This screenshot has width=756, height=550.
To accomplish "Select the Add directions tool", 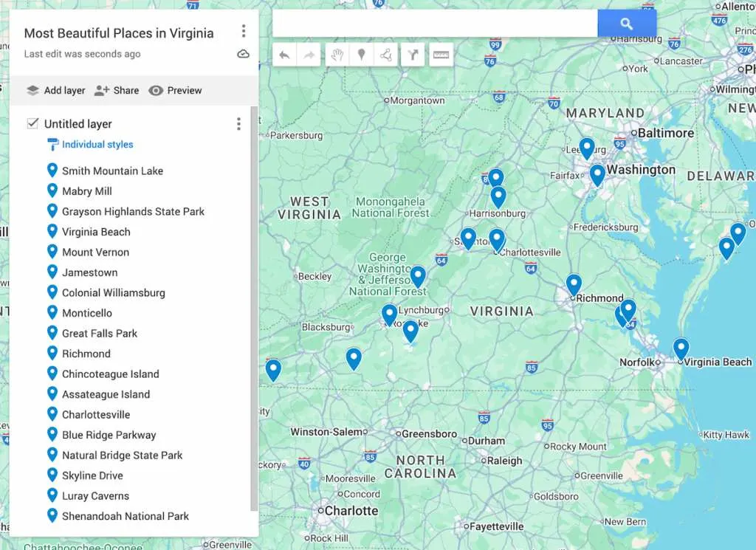I will click(413, 55).
